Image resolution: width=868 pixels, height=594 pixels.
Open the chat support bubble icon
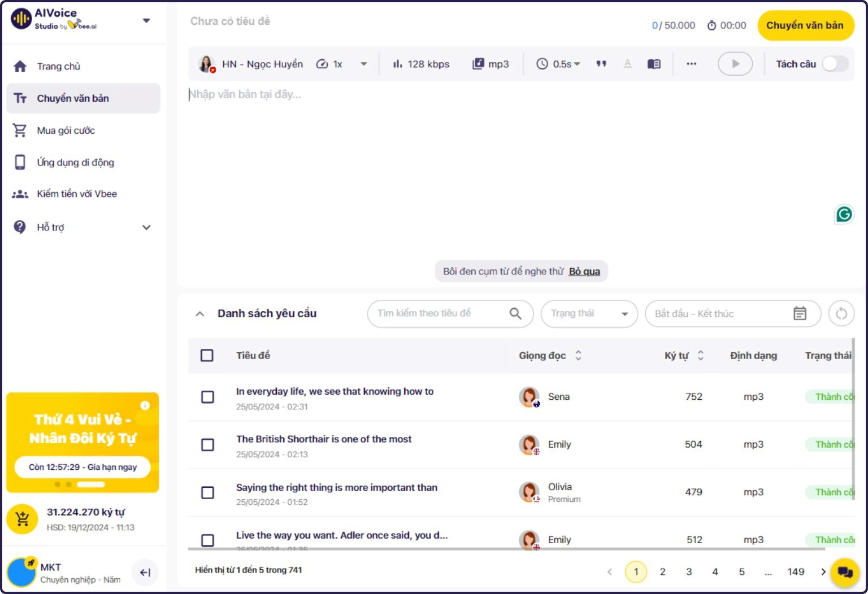click(x=845, y=572)
